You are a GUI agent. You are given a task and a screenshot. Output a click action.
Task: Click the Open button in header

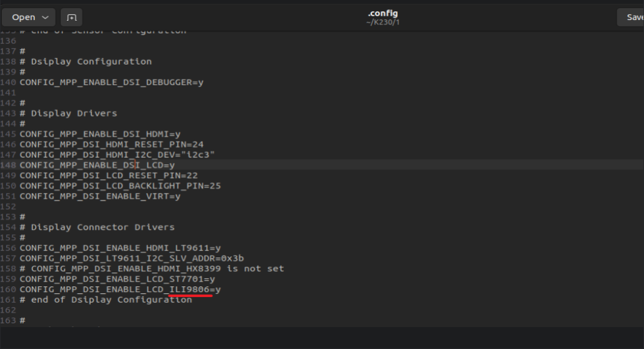pos(24,17)
